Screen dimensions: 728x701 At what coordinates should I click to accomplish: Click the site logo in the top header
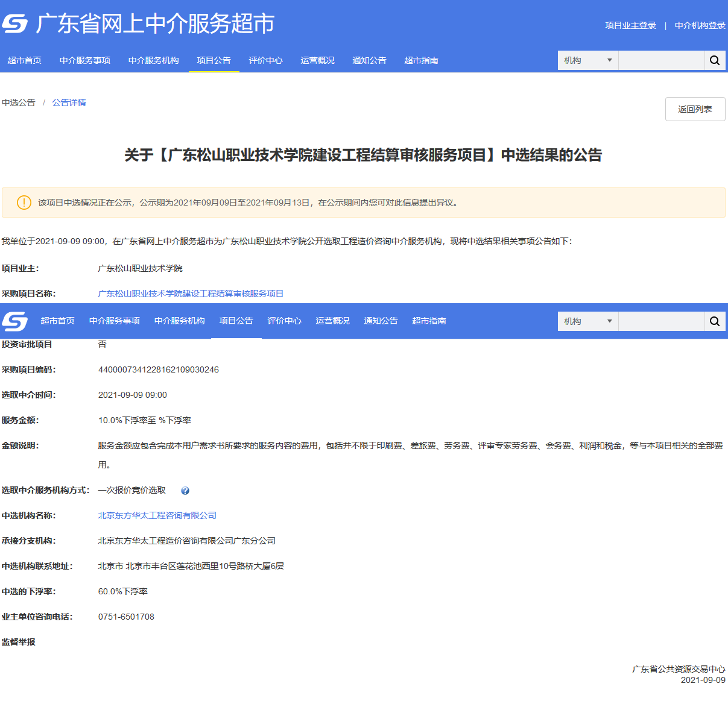pos(15,24)
